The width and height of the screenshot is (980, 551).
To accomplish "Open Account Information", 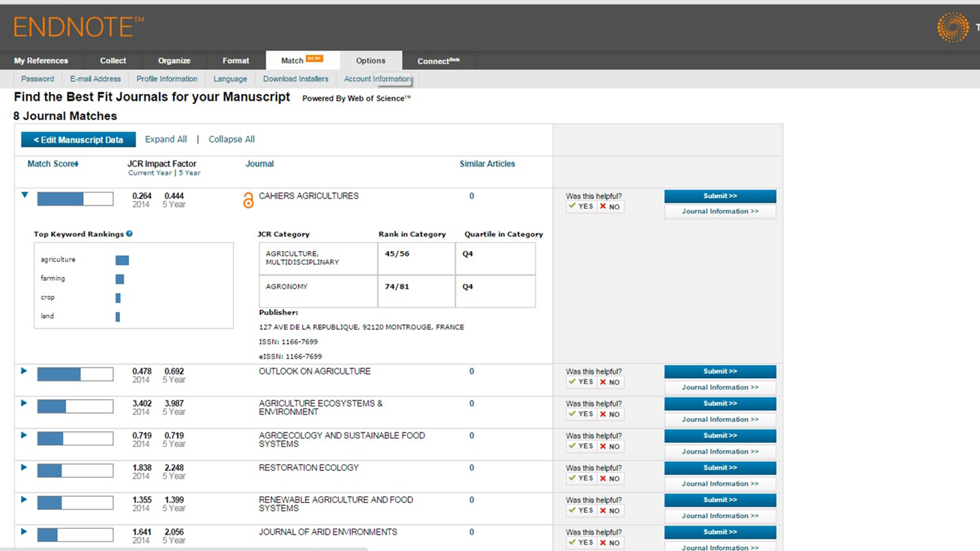I will (x=377, y=79).
